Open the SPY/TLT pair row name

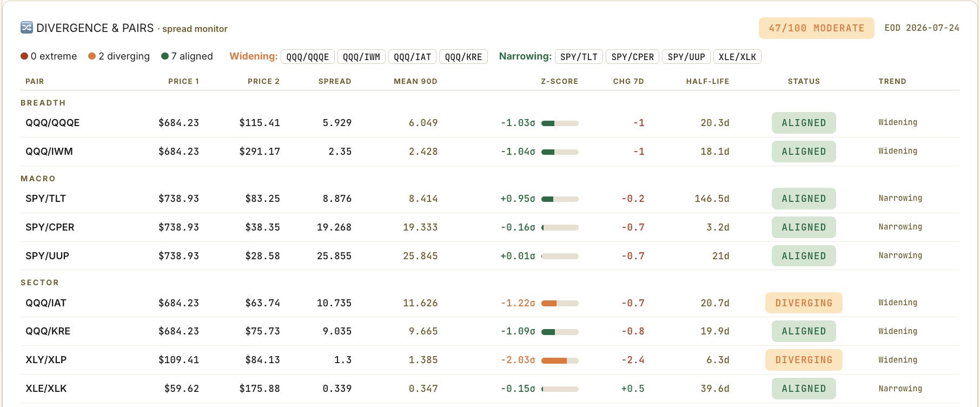tap(45, 199)
